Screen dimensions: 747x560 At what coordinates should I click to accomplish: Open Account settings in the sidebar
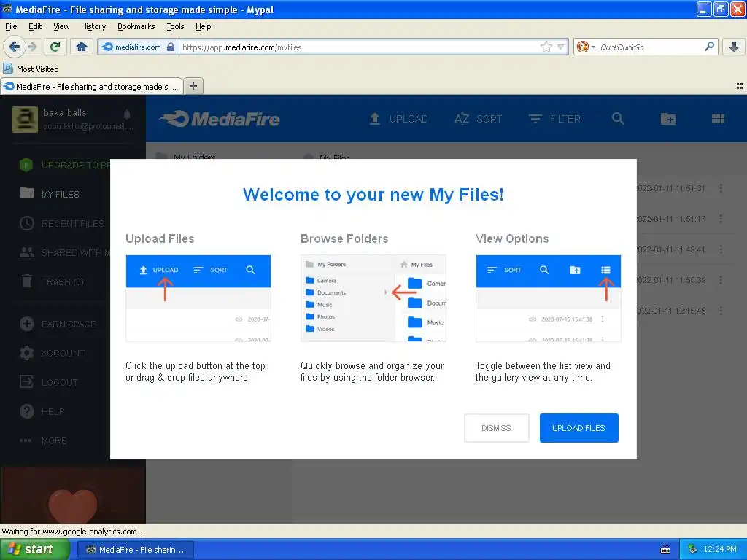pyautogui.click(x=53, y=353)
